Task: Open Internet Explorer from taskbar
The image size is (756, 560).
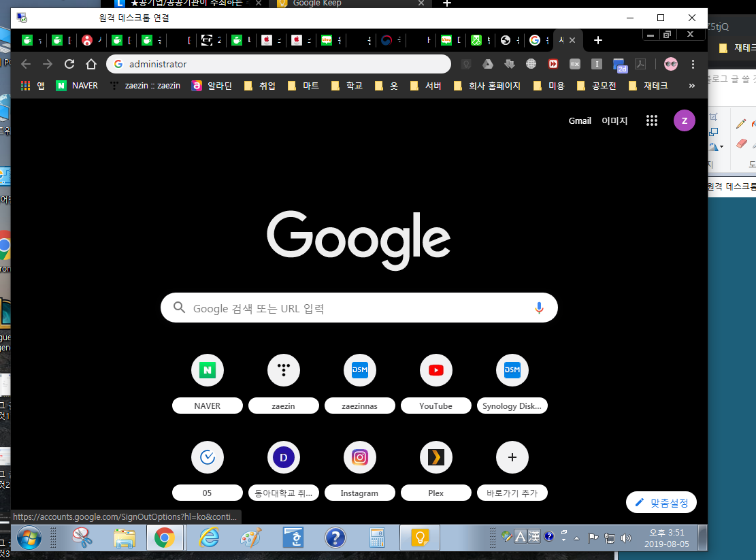Action: point(210,538)
